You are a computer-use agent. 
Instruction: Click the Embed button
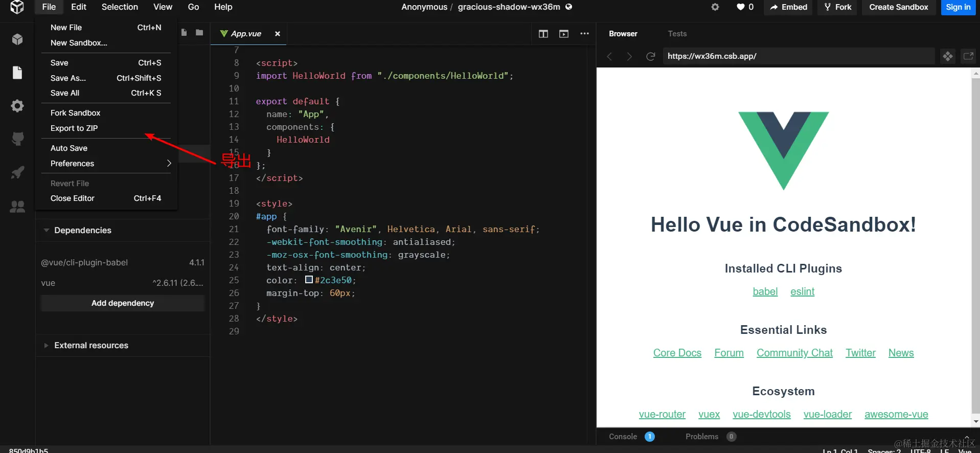(788, 7)
